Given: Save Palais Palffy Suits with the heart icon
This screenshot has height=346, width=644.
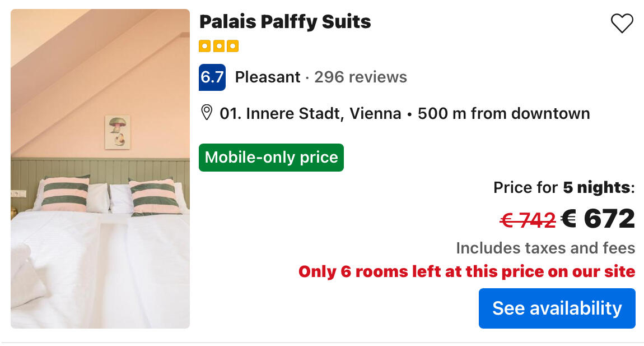Looking at the screenshot, I should [622, 24].
